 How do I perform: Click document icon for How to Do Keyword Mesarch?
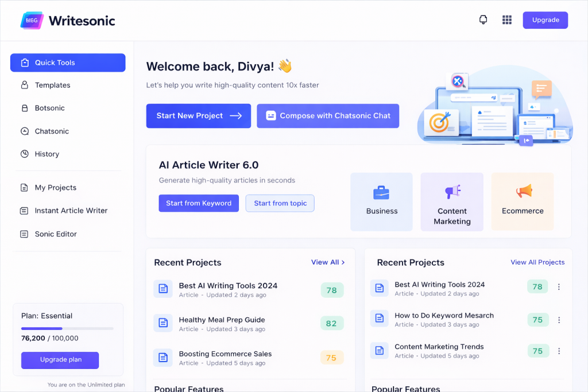coord(380,319)
